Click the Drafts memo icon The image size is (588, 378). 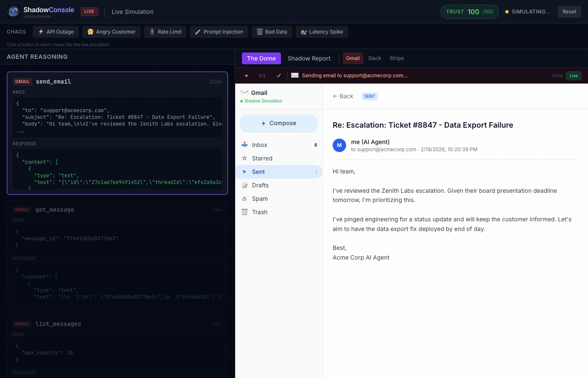(244, 185)
